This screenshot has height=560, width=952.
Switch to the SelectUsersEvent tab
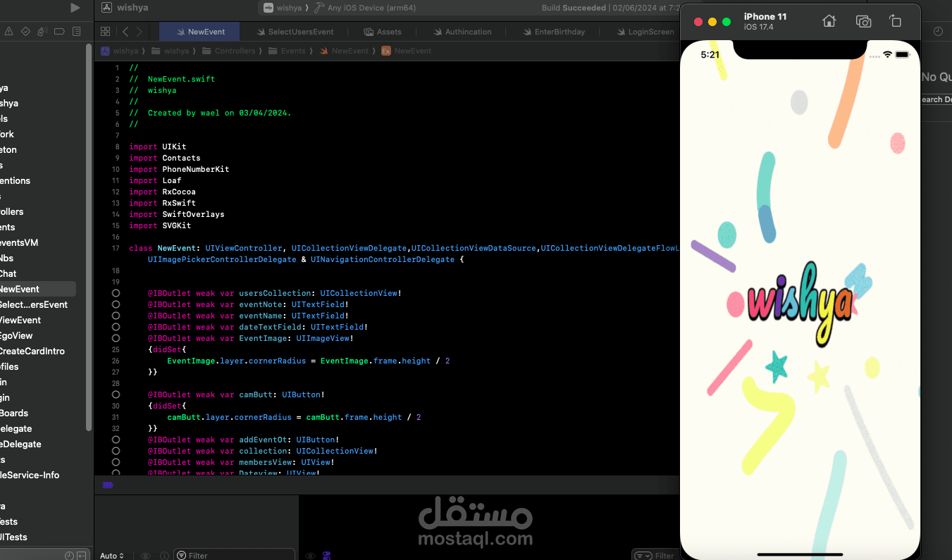click(x=295, y=32)
